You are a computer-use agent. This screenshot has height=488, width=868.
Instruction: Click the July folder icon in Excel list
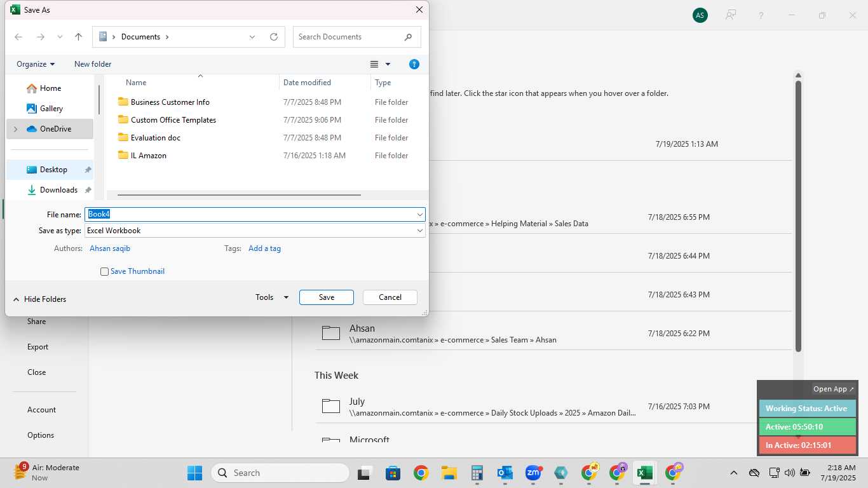[x=331, y=406]
